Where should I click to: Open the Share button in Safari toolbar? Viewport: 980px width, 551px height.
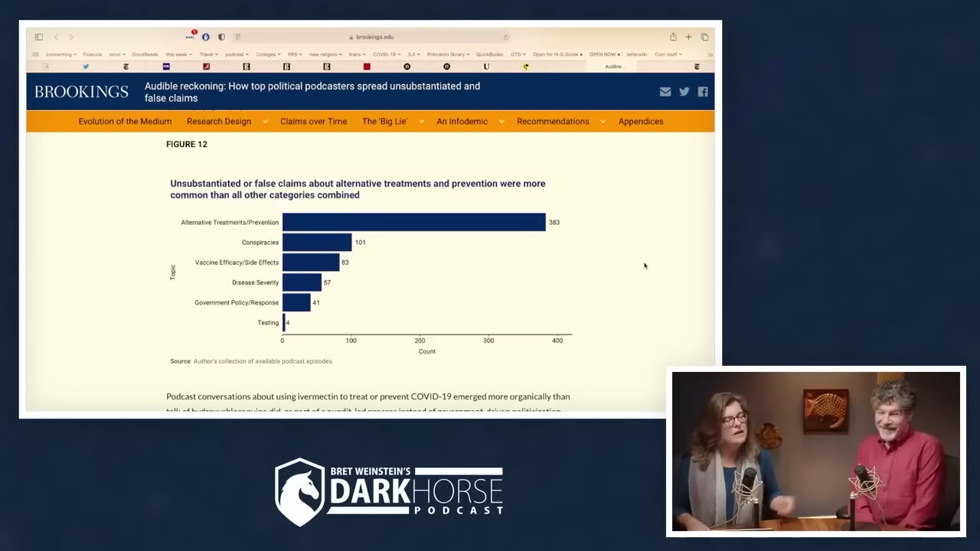pyautogui.click(x=673, y=37)
